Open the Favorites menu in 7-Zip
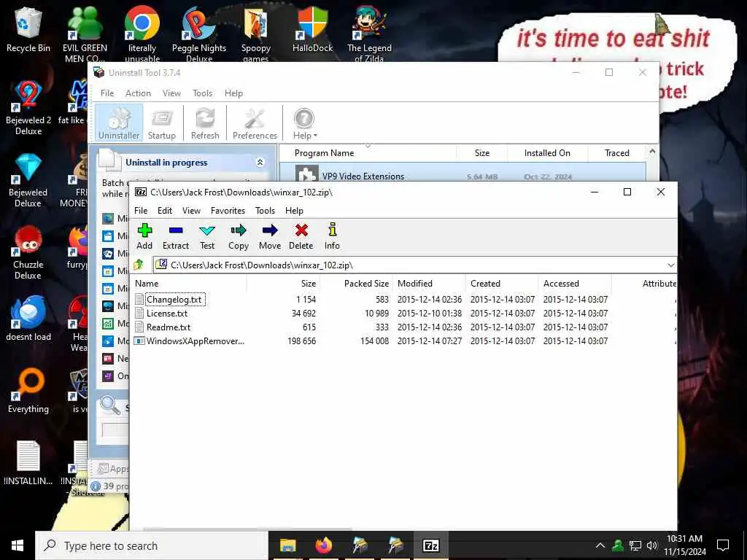 point(228,211)
